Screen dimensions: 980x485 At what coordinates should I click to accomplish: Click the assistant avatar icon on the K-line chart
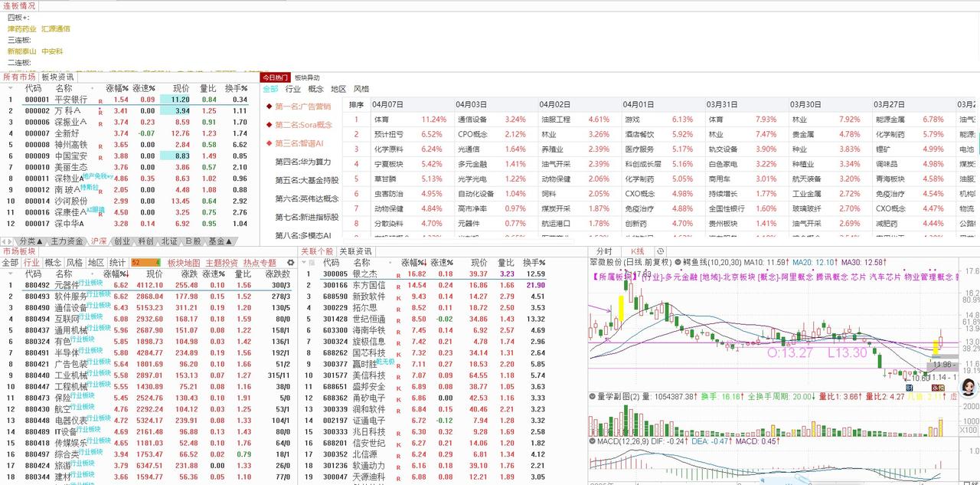(x=967, y=387)
